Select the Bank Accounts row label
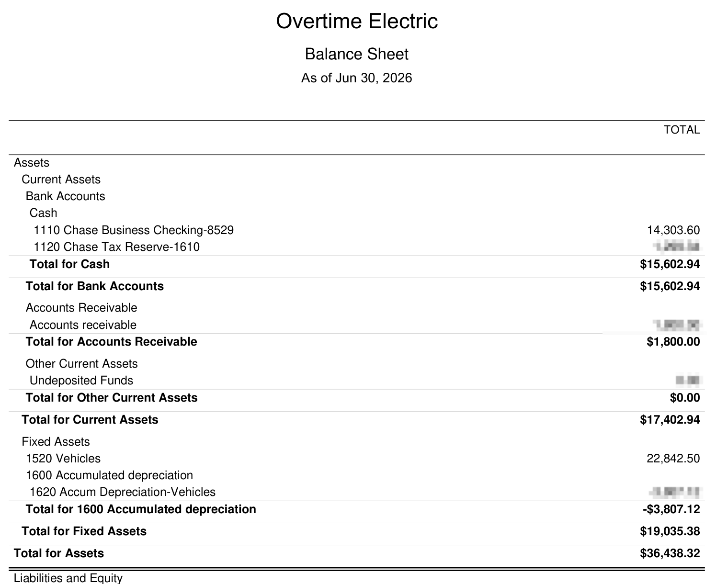This screenshot has width=728, height=584. point(65,196)
